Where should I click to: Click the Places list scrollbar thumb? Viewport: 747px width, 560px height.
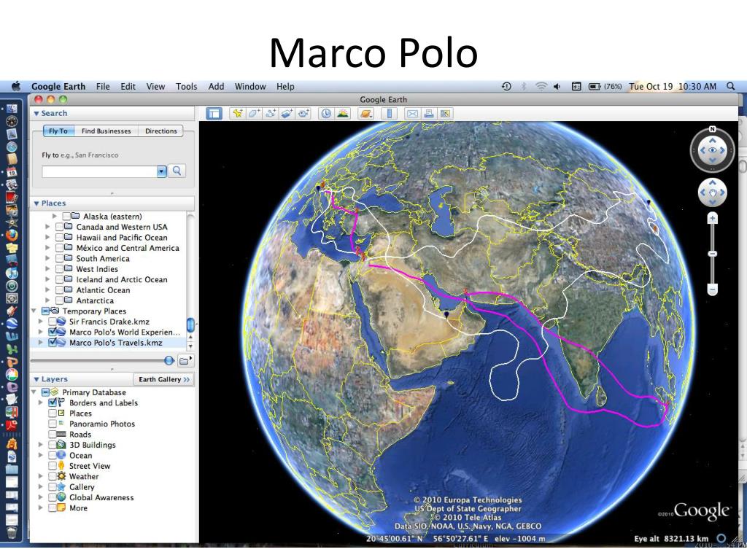(x=190, y=324)
